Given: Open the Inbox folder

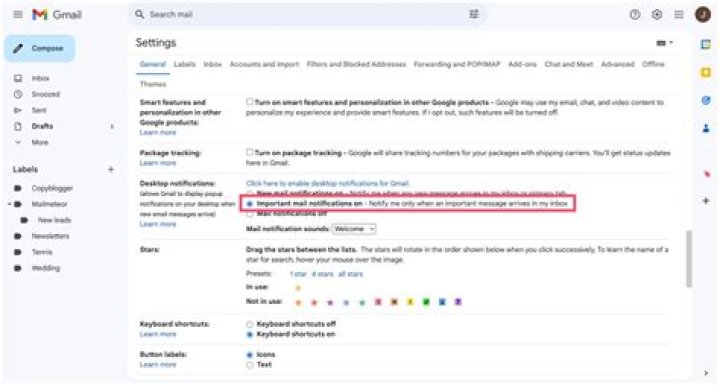Looking at the screenshot, I should point(40,78).
